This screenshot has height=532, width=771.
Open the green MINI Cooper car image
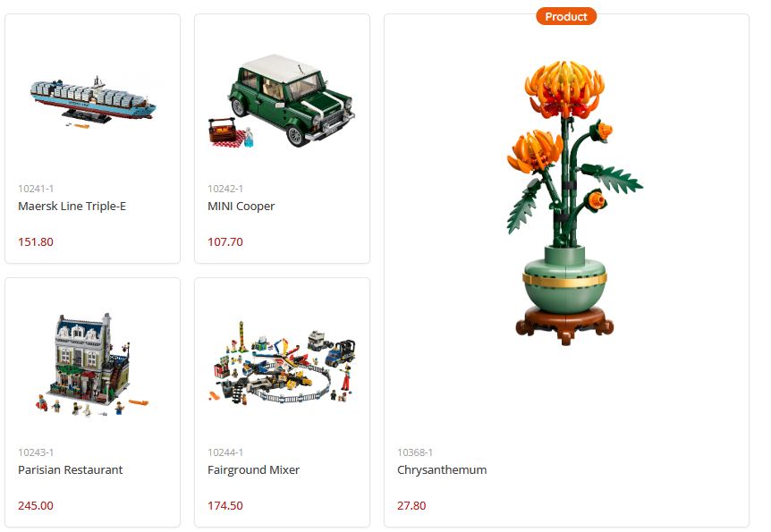click(282, 101)
